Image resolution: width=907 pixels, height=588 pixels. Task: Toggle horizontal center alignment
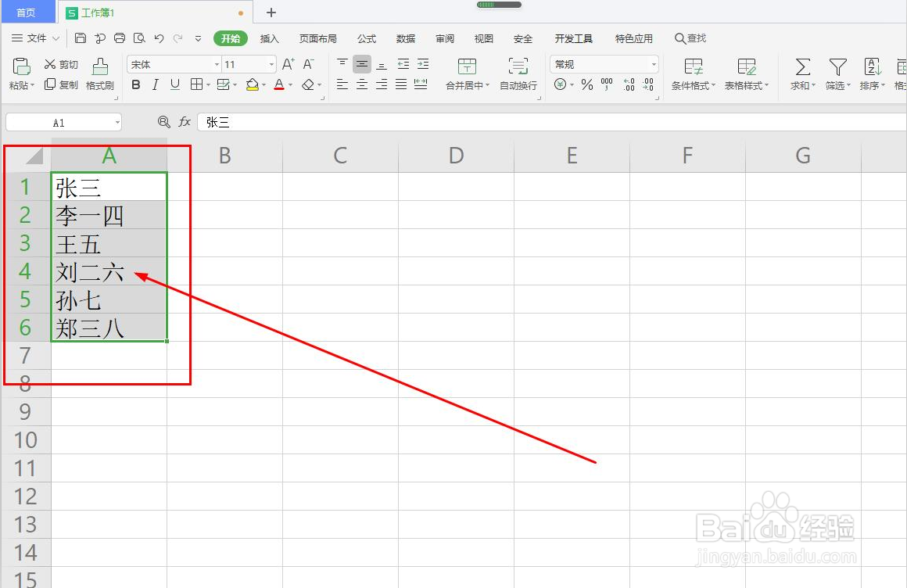point(362,84)
